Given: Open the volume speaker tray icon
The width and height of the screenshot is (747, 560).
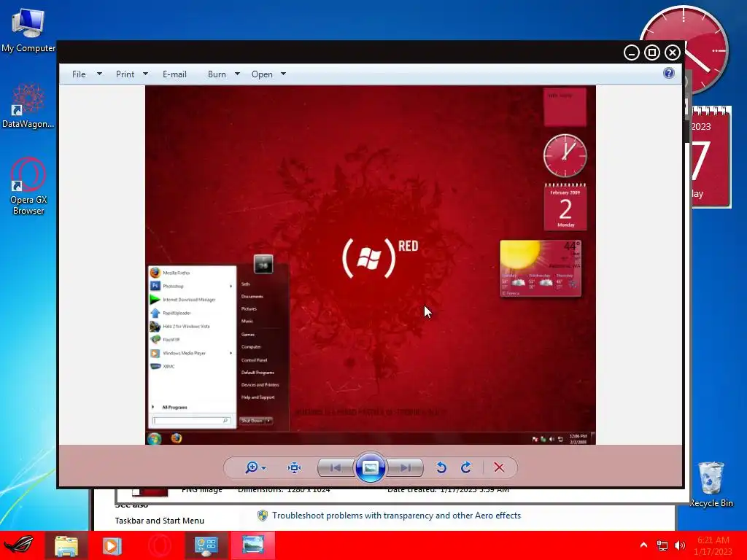Looking at the screenshot, I should click(680, 545).
